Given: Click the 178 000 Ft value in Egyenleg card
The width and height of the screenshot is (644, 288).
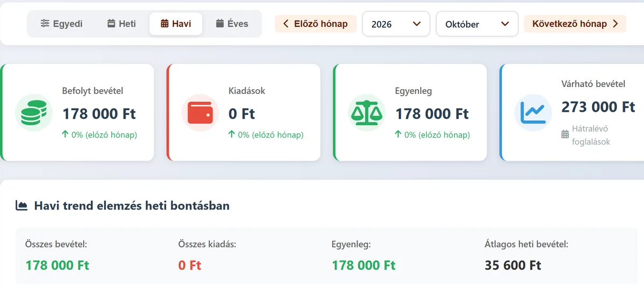Looking at the screenshot, I should 432,114.
